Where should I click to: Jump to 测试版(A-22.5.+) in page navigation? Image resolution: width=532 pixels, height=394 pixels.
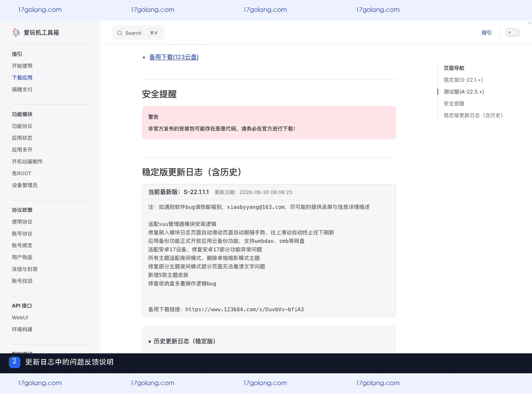464,92
